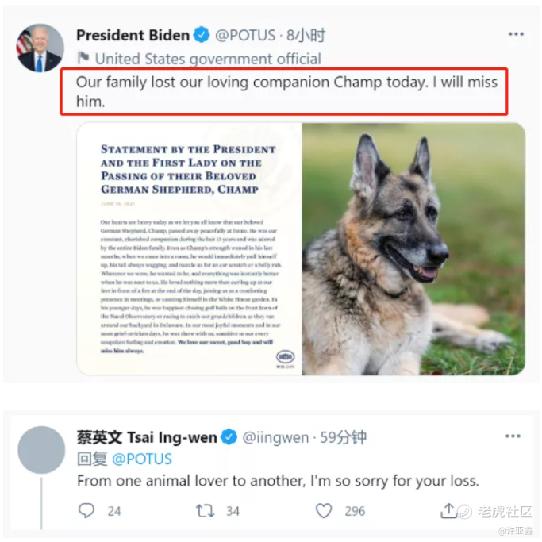542x542 pixels.
Task: Like the reply with the heart icon
Action: tap(324, 511)
